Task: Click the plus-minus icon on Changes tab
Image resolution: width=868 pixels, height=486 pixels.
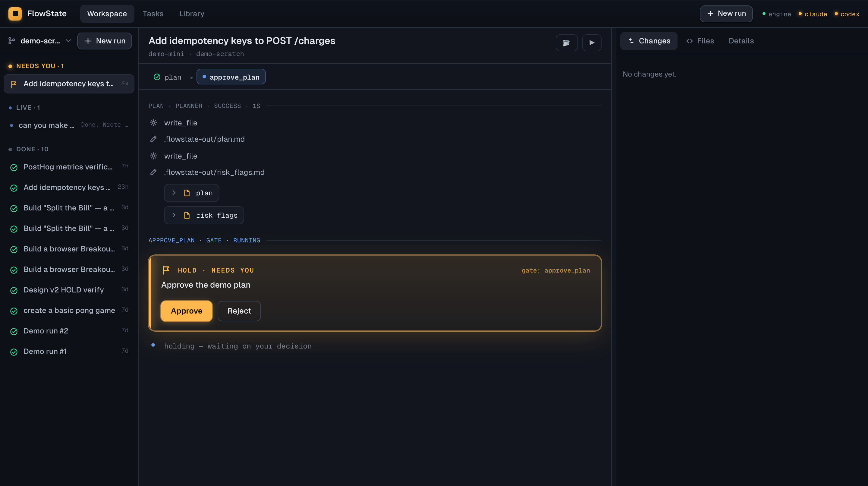Action: pyautogui.click(x=631, y=40)
